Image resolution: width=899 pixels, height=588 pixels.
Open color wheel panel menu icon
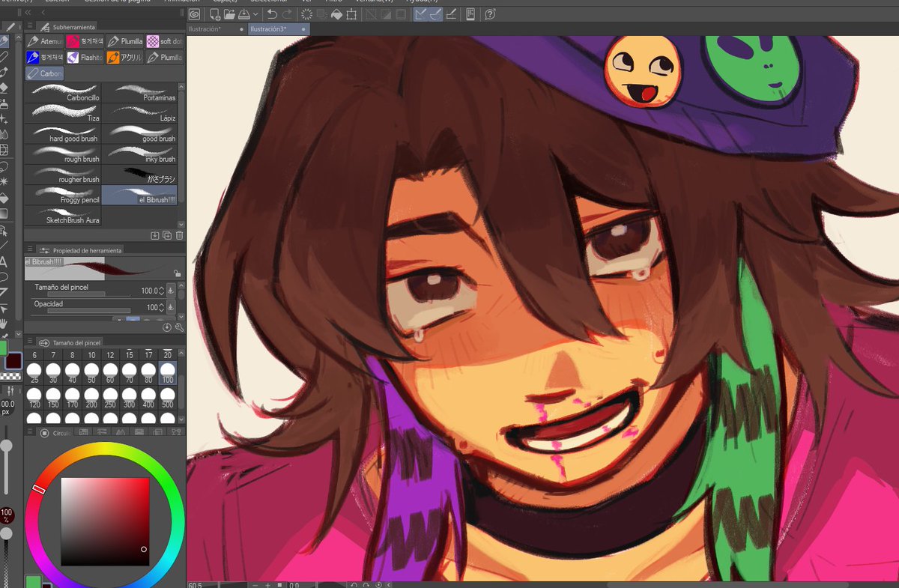pyautogui.click(x=29, y=433)
